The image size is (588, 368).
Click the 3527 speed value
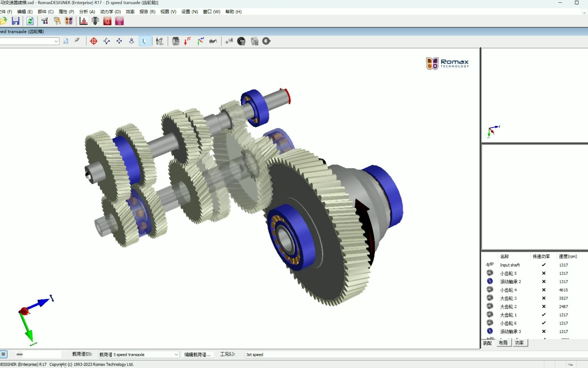click(x=563, y=298)
